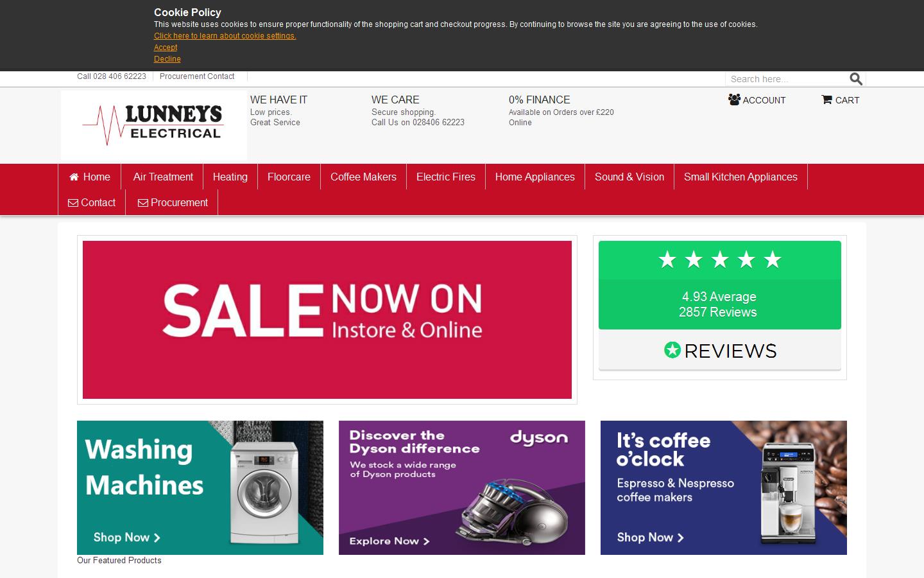
Task: Click the envelope icon next to Procurement
Action: point(142,202)
